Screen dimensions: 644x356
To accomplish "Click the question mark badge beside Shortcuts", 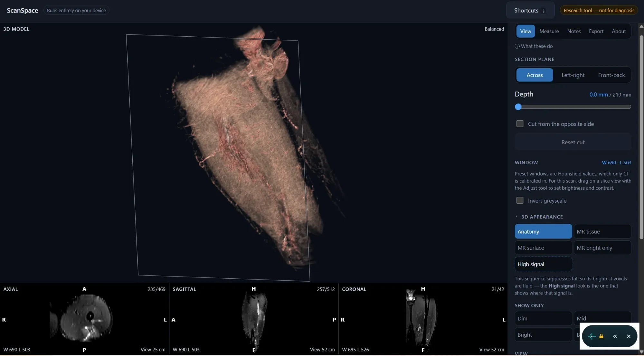I will point(544,11).
